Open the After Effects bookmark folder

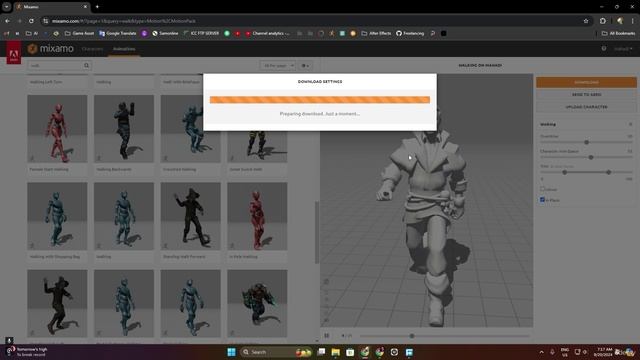point(376,33)
